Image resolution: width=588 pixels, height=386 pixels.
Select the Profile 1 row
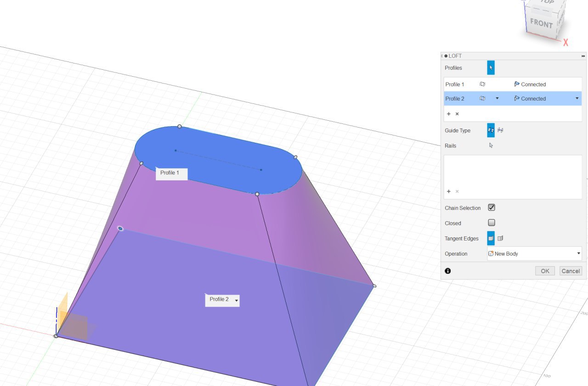pos(513,84)
